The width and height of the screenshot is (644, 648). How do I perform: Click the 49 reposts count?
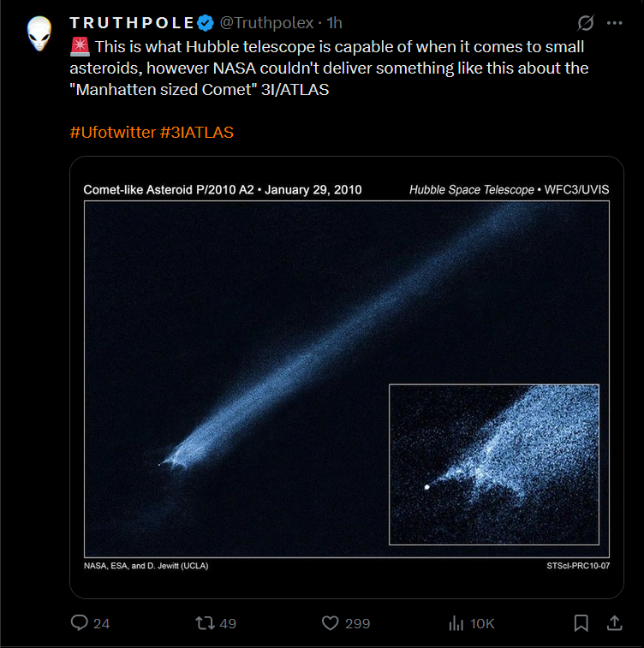(x=228, y=624)
